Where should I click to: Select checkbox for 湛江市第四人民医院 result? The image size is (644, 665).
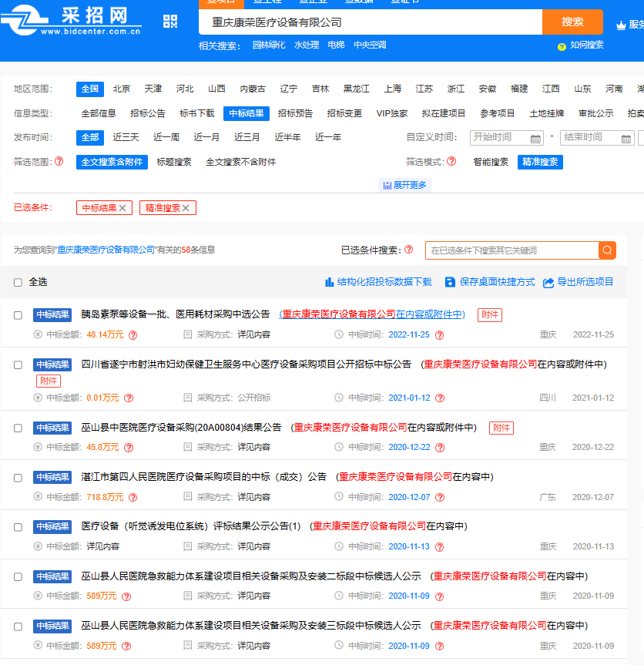[18, 478]
